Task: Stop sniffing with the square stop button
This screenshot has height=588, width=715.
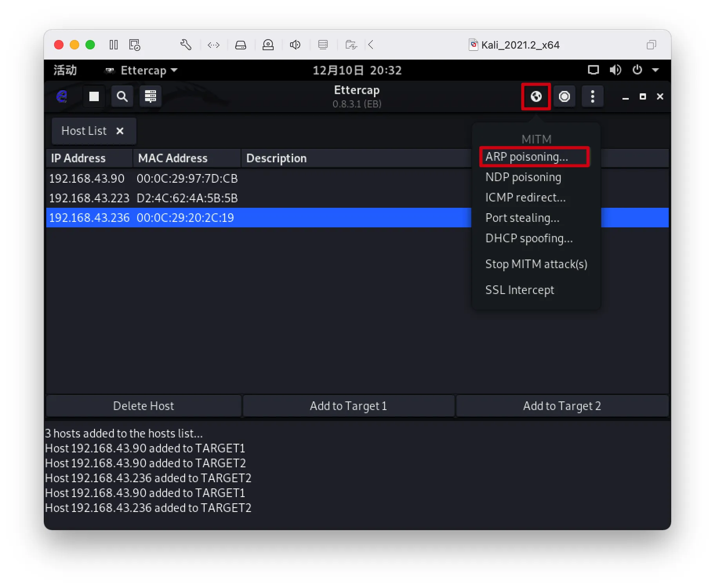Action: click(94, 96)
